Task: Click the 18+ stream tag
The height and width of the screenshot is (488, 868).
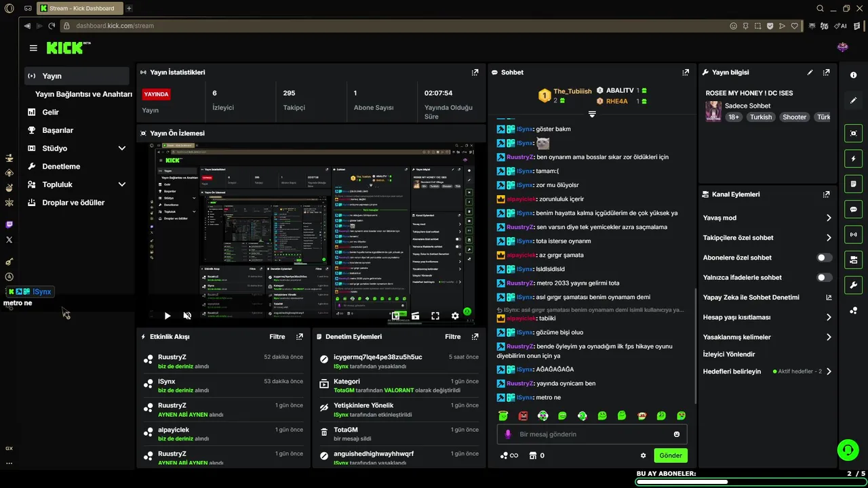Action: click(734, 117)
